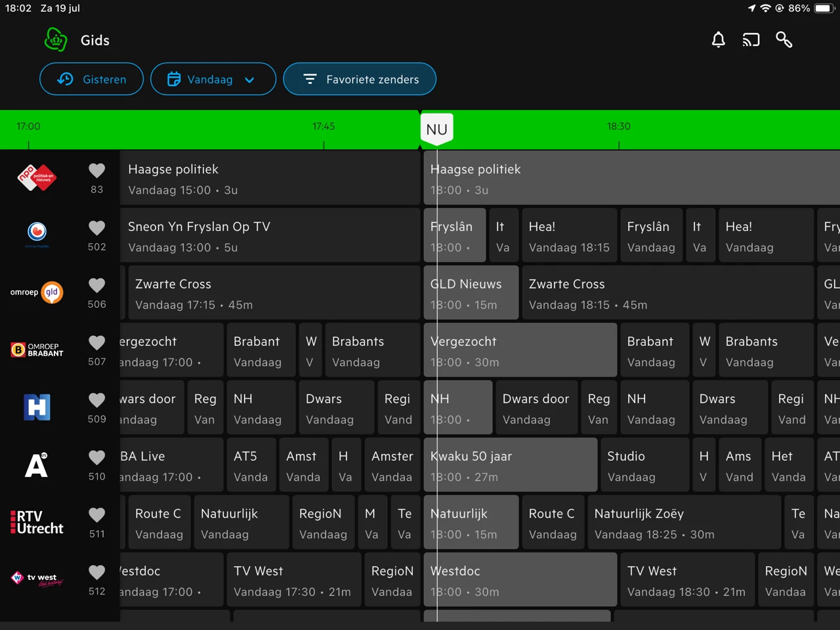Toggle favorite heart for channel 507
The image size is (840, 630).
click(96, 343)
